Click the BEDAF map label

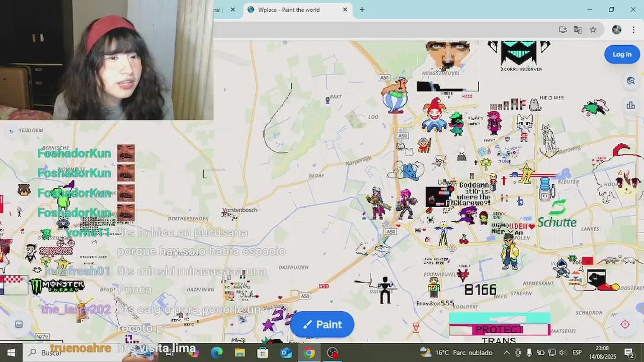pos(316,175)
